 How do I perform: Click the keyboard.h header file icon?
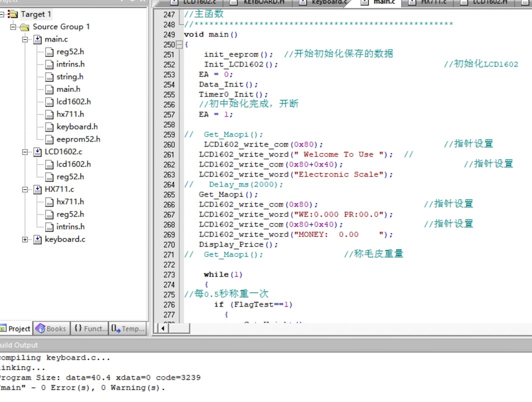click(49, 127)
